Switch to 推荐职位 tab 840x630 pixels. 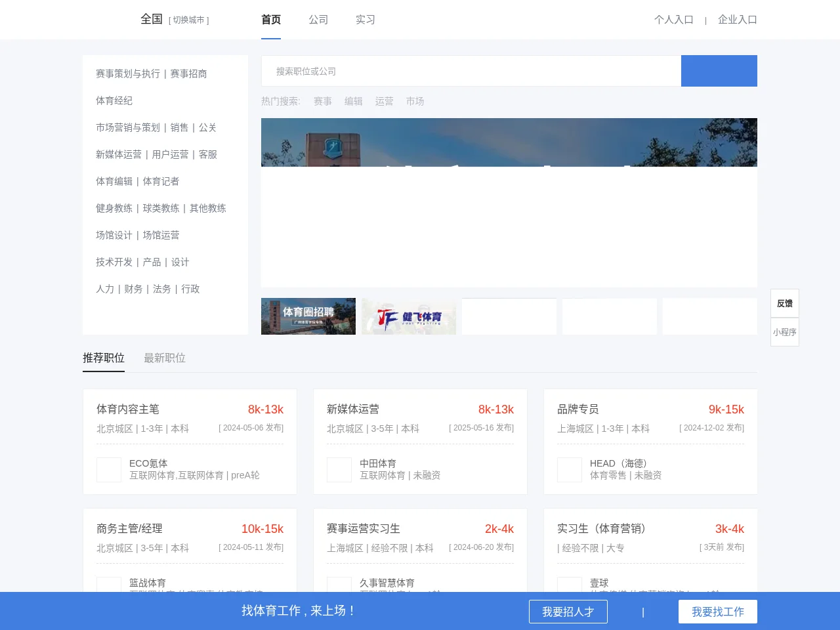pos(104,358)
